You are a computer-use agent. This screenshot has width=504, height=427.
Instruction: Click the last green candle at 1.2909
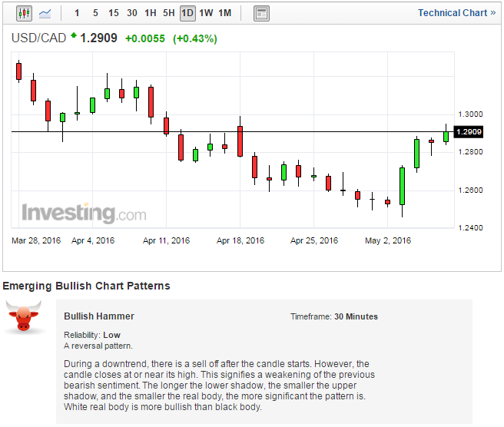[x=446, y=136]
